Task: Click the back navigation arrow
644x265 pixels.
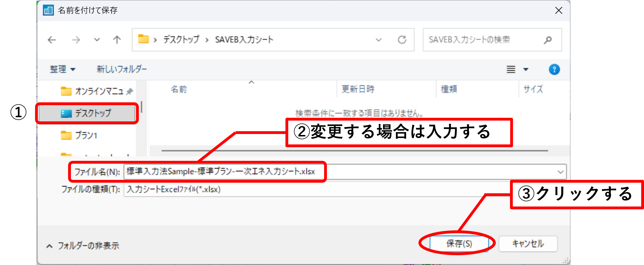Action: (52, 40)
